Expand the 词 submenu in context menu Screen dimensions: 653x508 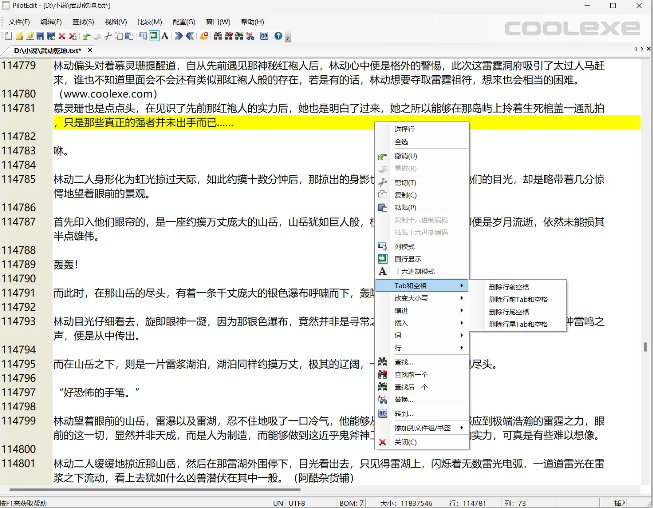click(x=422, y=335)
